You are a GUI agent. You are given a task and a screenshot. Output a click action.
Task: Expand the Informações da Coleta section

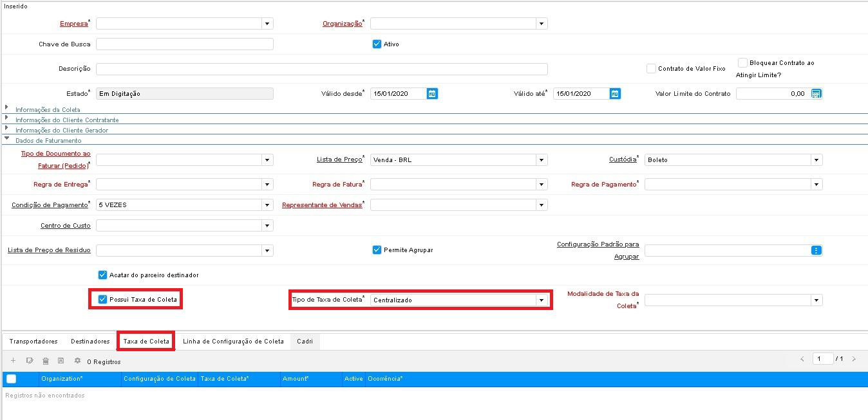point(7,109)
